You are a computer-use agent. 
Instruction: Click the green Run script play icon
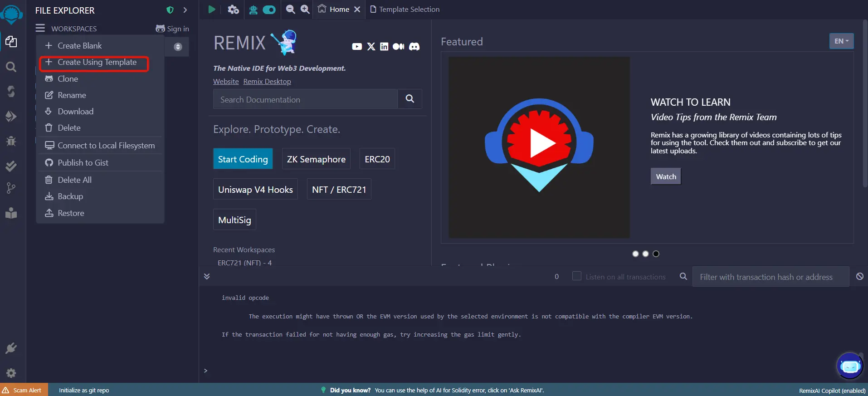click(212, 10)
